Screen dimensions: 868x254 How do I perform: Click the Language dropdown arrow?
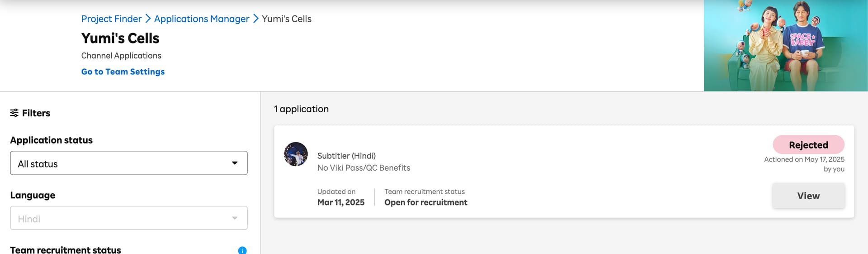[x=235, y=218]
